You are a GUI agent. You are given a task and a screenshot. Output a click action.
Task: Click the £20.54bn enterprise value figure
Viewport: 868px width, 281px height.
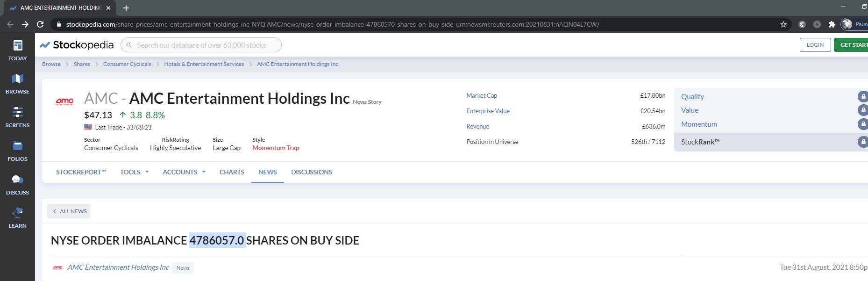click(x=653, y=111)
